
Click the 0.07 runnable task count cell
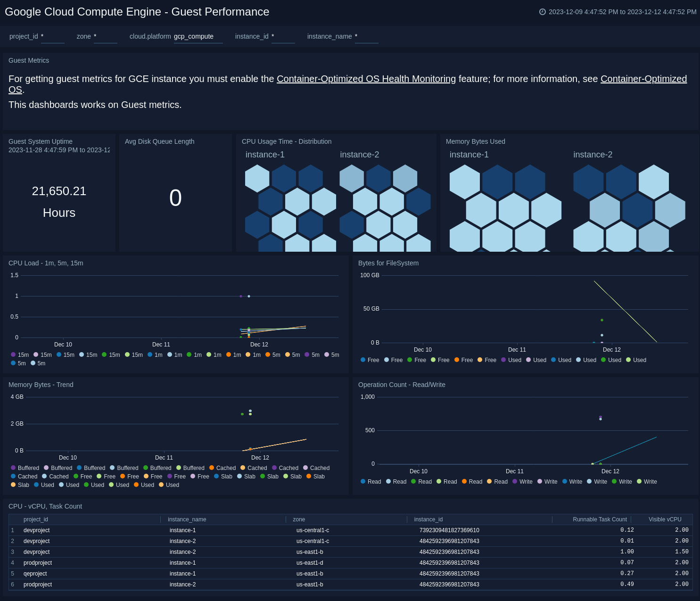click(x=627, y=563)
